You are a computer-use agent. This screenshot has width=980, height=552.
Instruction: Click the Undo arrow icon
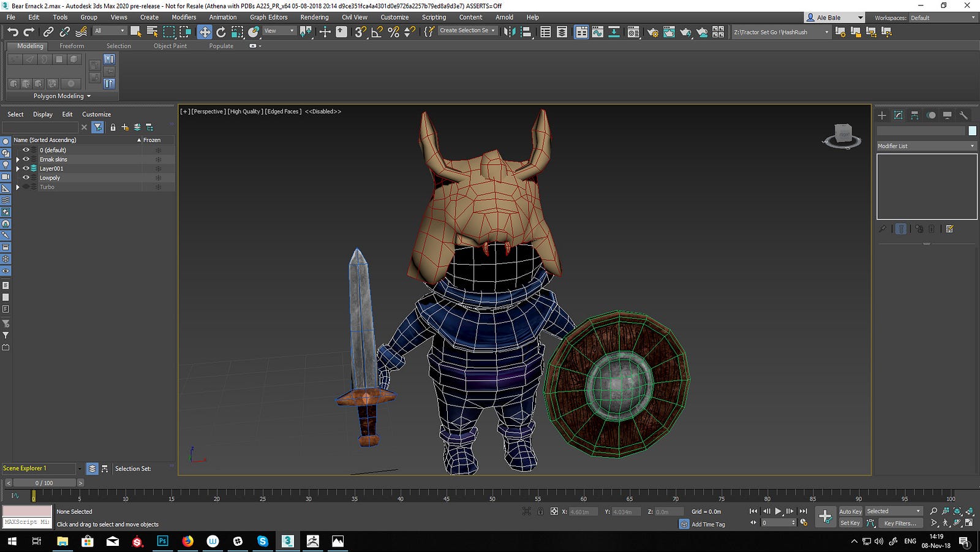pyautogui.click(x=13, y=32)
